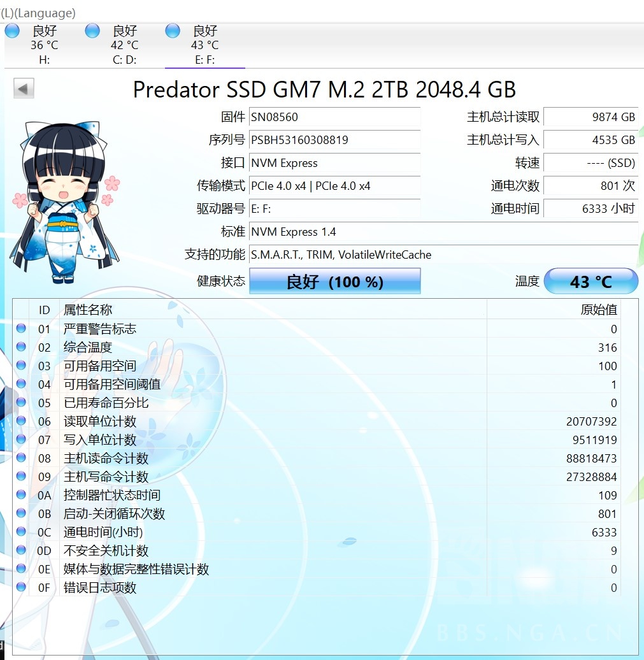Click the 传输模式 PCIe 4.0 x4 field

334,186
